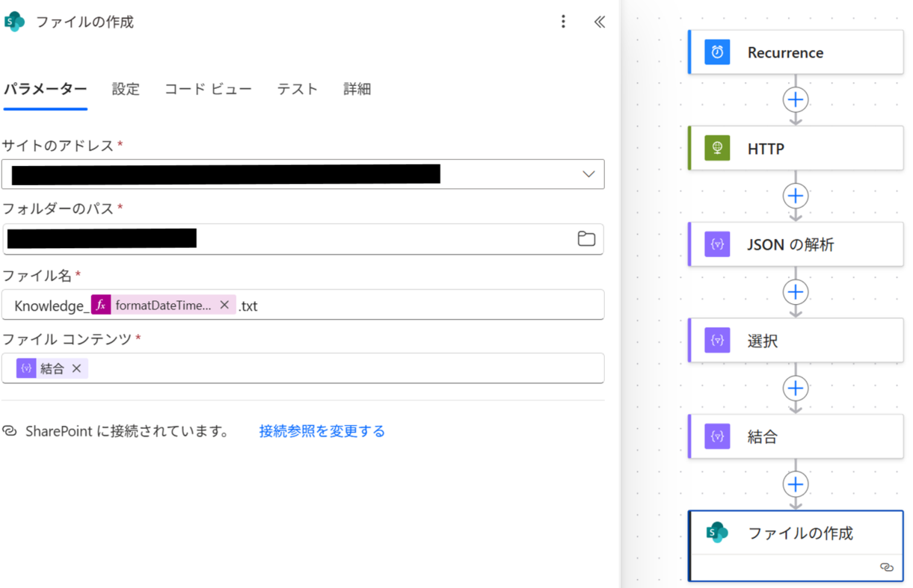Select the 選択 action card
Viewport: 913px width, 588px height.
(x=796, y=341)
